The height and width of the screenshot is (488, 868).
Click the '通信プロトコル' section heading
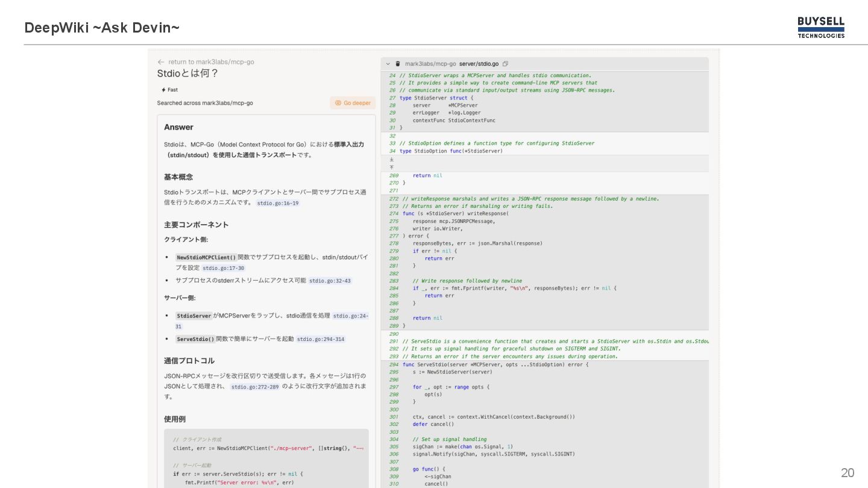(189, 361)
